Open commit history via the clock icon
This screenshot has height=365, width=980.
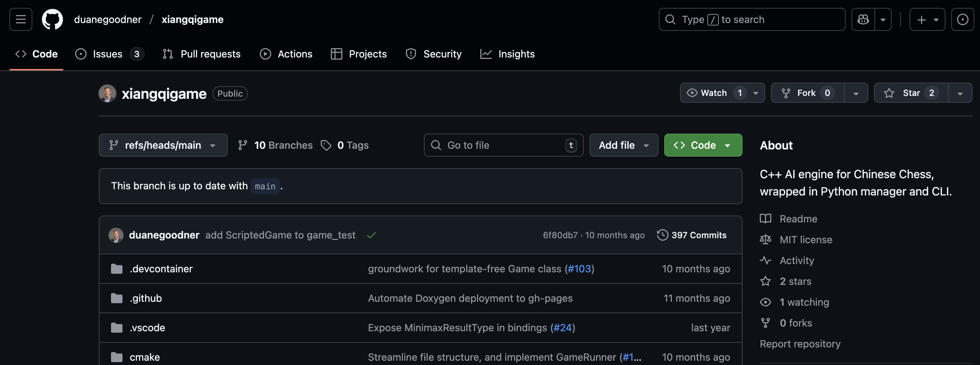(x=662, y=235)
